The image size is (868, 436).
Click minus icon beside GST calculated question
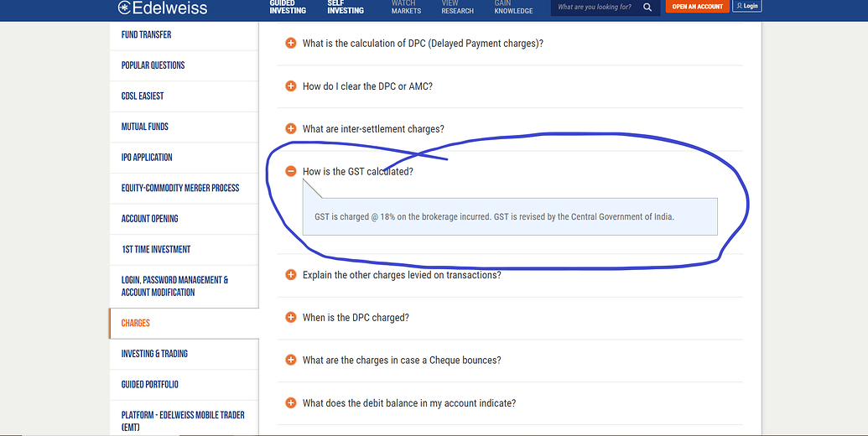pos(291,172)
